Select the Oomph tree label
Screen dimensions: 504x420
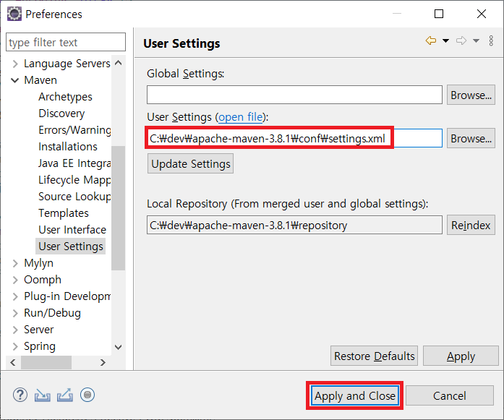pos(43,280)
